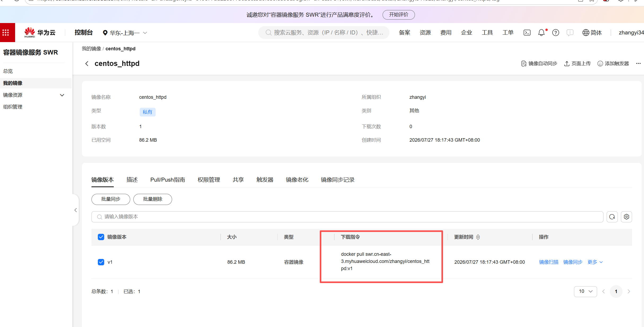Screen dimensions: 644x327
Task: Uncheck the v1 version checkbox
Action: 101,262
